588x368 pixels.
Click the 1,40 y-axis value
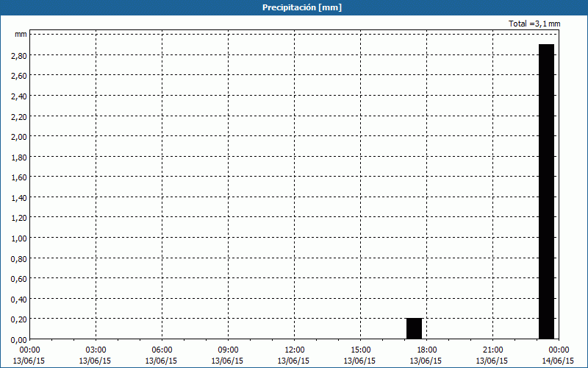(x=19, y=197)
